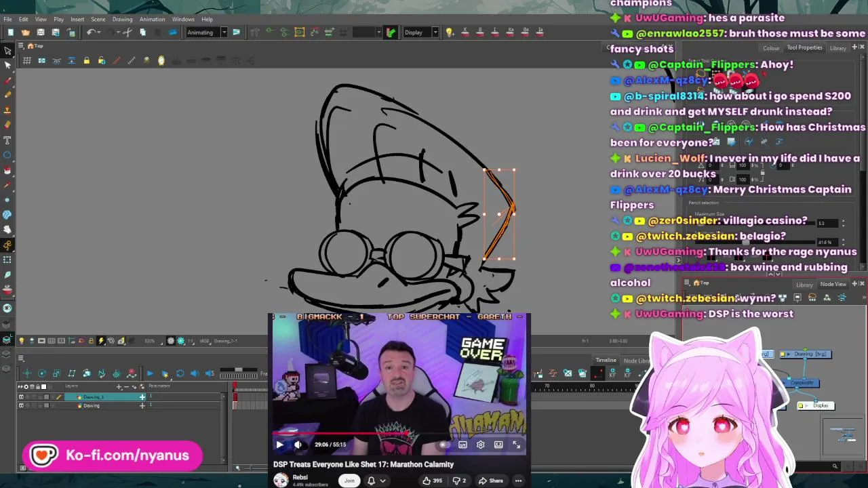This screenshot has height=488, width=868.
Task: Enter YouTube fullscreen mode
Action: (517, 445)
